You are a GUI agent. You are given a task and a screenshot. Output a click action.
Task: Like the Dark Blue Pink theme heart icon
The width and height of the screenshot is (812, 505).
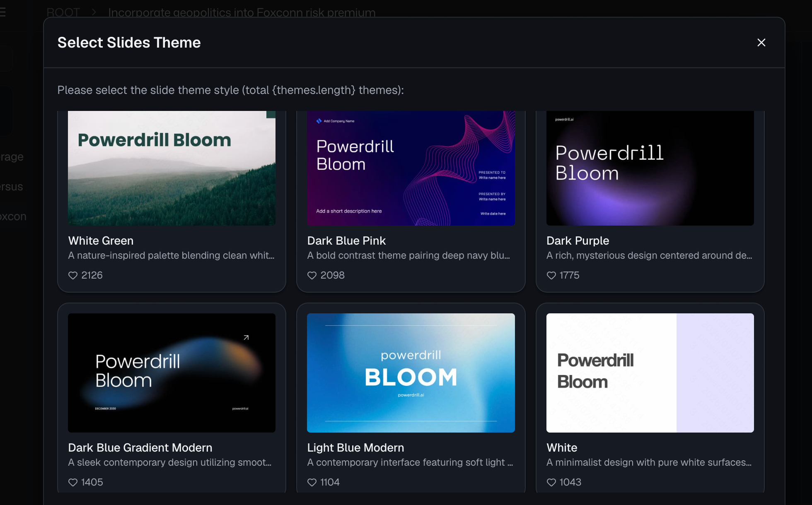click(312, 275)
